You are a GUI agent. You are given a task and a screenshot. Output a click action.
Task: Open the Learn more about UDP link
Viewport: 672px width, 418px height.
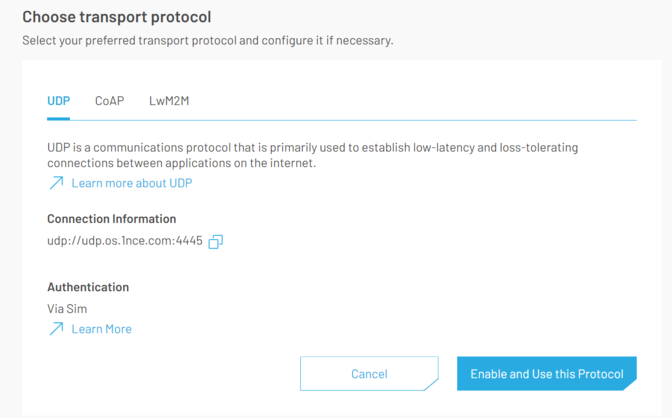(x=131, y=183)
